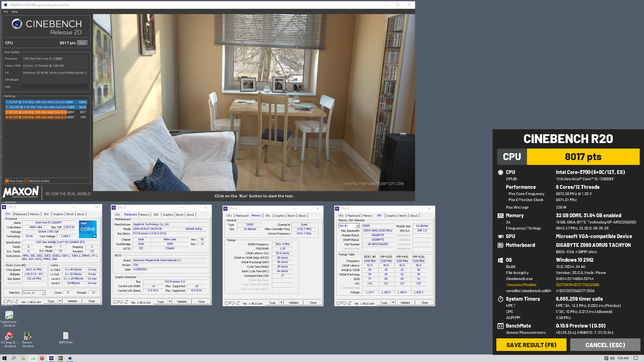
Task: Click the Z690 AORUS TACHYON model field
Action: point(156,229)
